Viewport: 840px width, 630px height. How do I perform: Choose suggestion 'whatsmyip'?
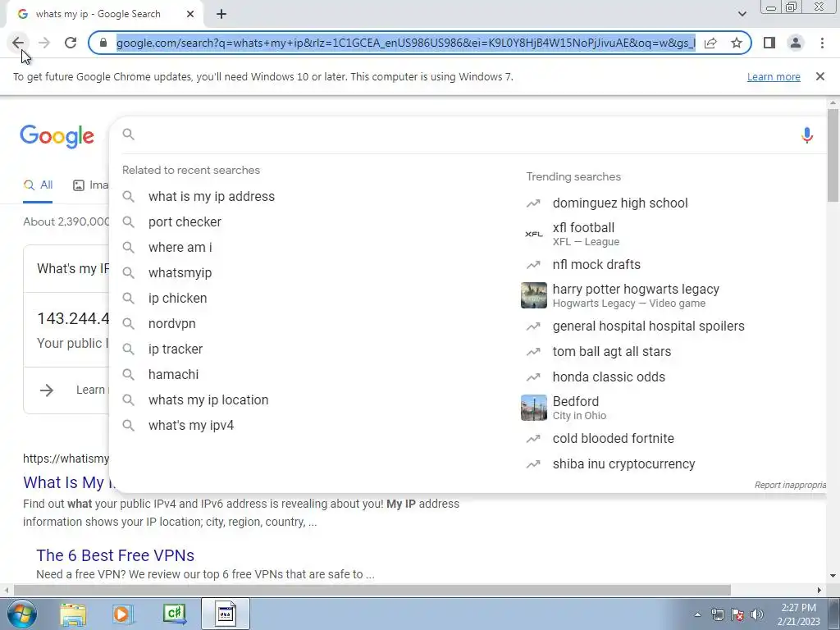pos(180,272)
